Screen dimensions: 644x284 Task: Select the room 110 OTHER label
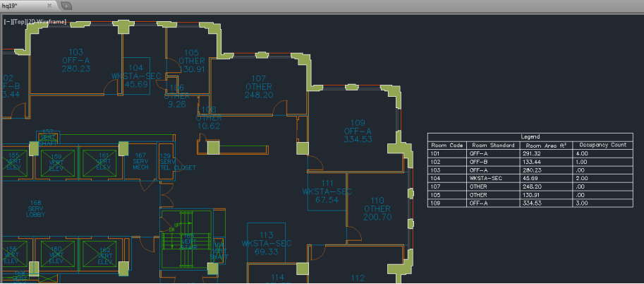[377, 209]
